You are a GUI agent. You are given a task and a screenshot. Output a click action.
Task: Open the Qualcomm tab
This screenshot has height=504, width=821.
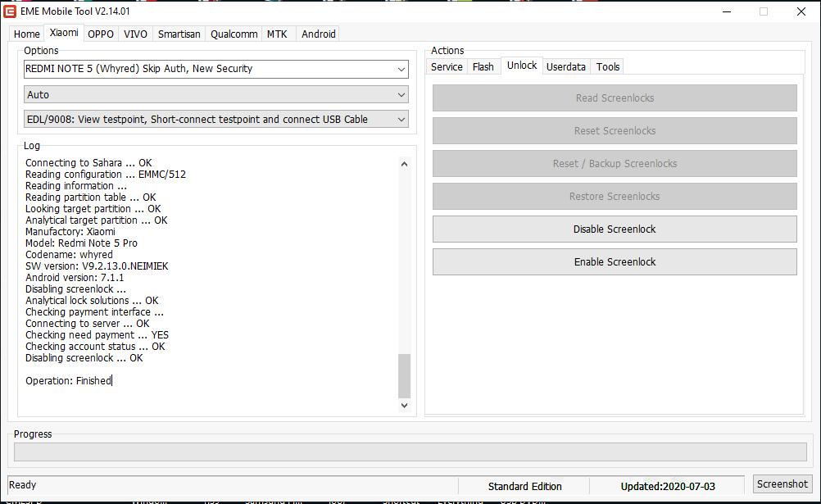[234, 34]
